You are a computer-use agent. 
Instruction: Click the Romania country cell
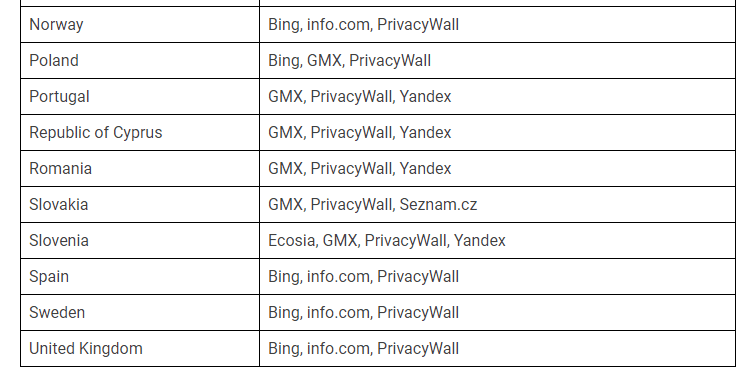coord(140,169)
